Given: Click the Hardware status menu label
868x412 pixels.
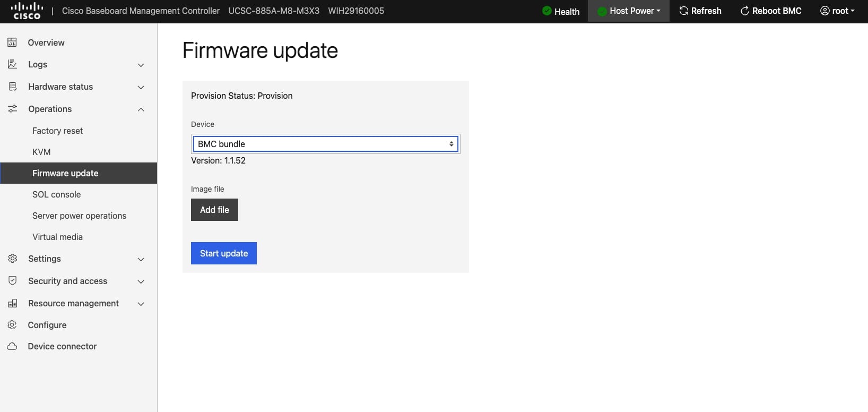Looking at the screenshot, I should point(60,87).
